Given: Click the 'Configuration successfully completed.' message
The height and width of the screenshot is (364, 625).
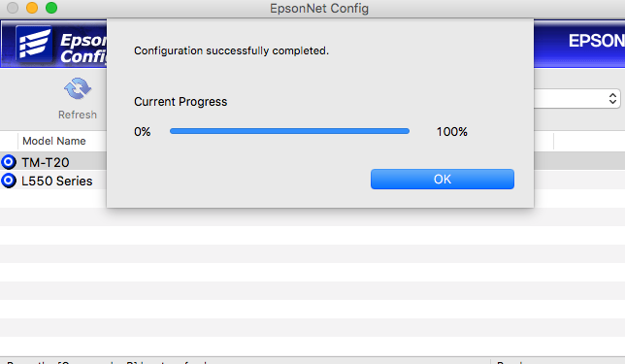Looking at the screenshot, I should pyautogui.click(x=231, y=50).
